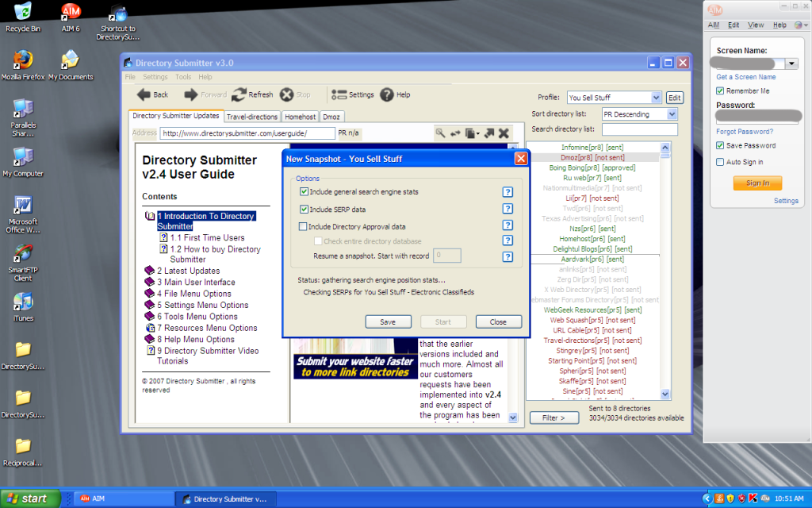Screen dimensions: 812x508
Task: Open the AIM color theme dropdown
Action: tap(801, 25)
